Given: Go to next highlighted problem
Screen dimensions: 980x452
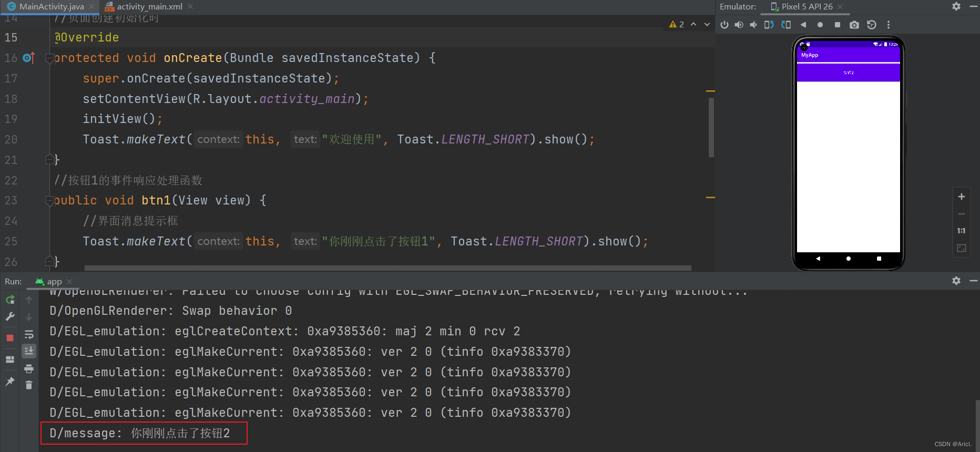Looking at the screenshot, I should (707, 24).
